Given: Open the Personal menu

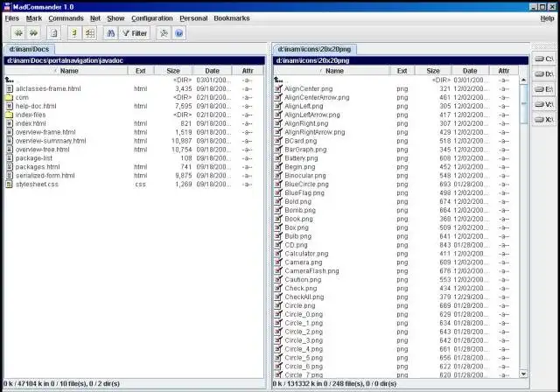Looking at the screenshot, I should pos(193,18).
